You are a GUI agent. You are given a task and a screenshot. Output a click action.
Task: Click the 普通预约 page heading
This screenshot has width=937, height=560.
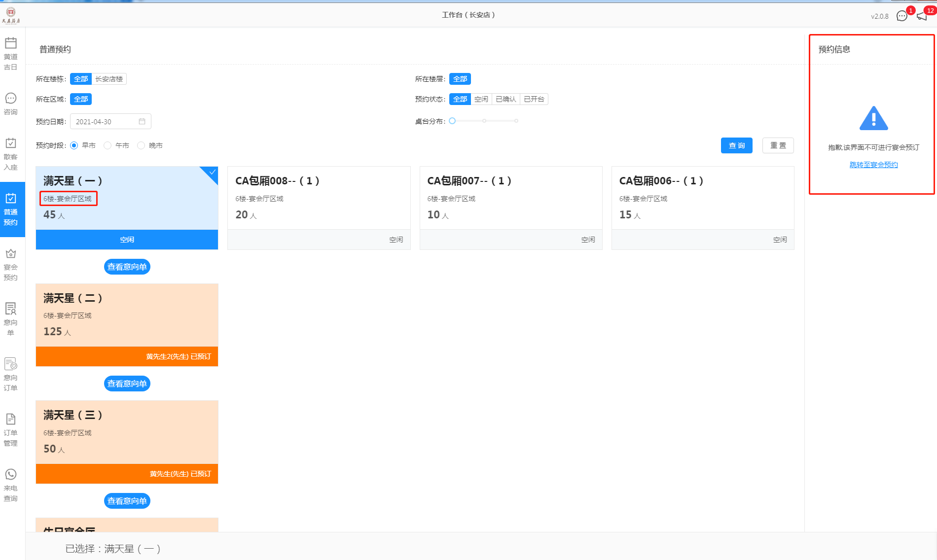point(55,49)
